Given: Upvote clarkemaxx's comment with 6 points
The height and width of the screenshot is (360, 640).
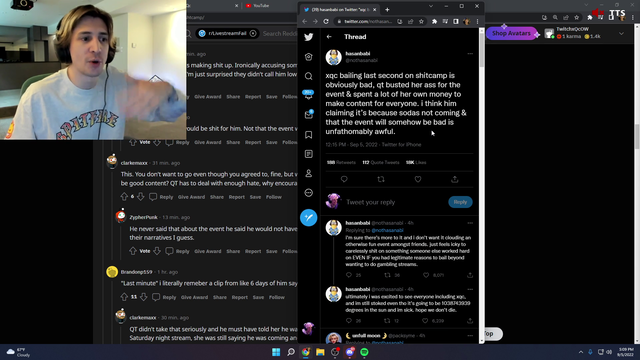Looking at the screenshot, I should (124, 197).
